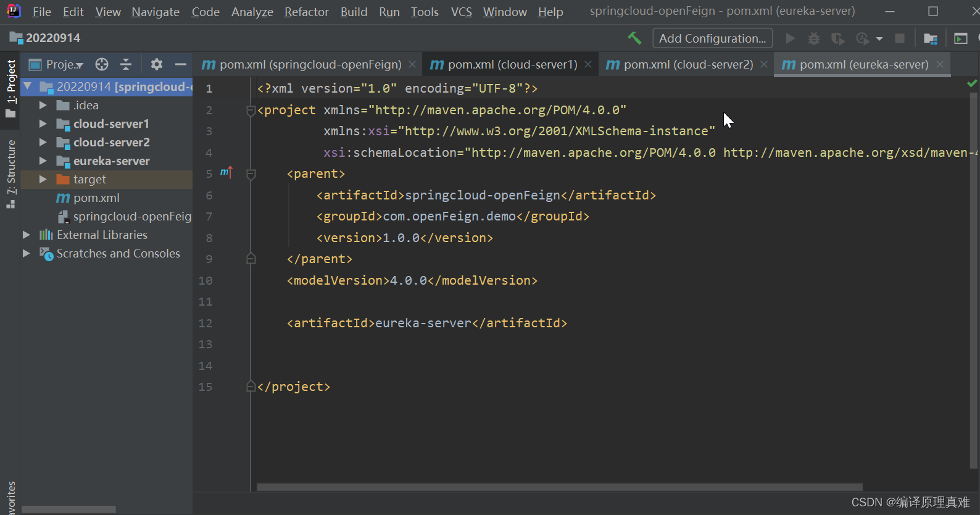This screenshot has width=980, height=515.
Task: Toggle the Favorites tool window tab
Action: coord(10,498)
